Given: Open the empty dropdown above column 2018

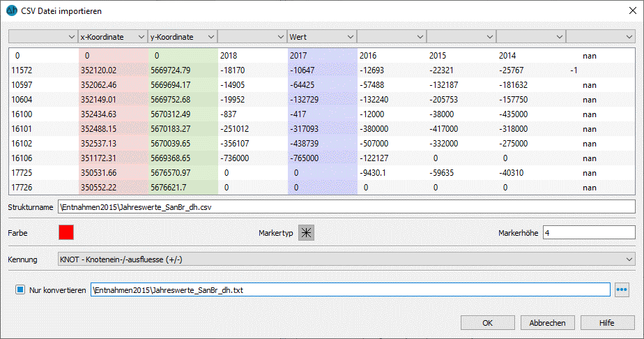Looking at the screenshot, I should point(252,37).
